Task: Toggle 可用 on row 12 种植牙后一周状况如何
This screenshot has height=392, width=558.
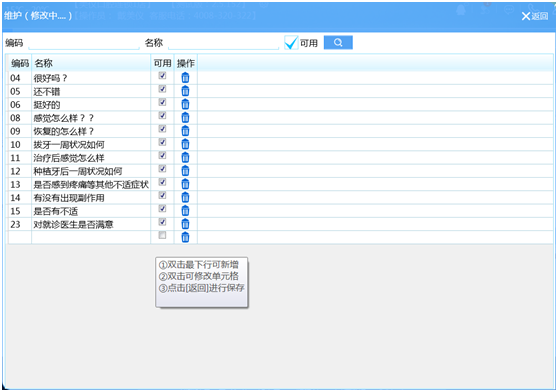Action: (162, 169)
